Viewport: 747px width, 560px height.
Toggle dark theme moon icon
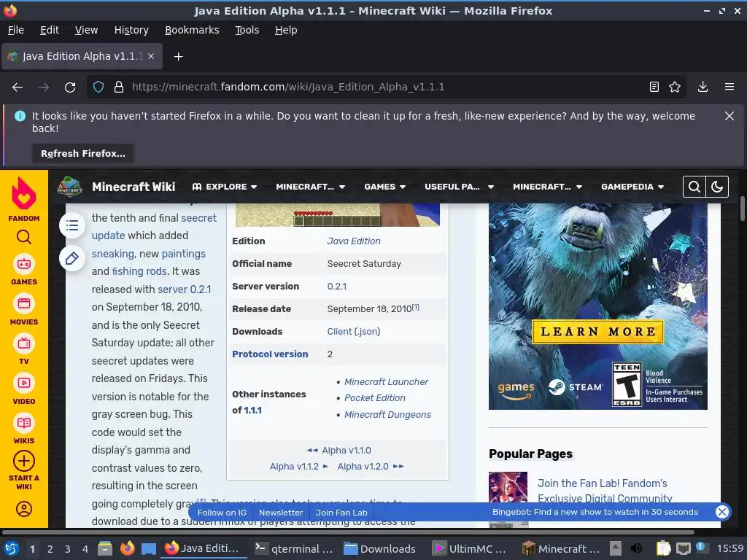pyautogui.click(x=717, y=187)
